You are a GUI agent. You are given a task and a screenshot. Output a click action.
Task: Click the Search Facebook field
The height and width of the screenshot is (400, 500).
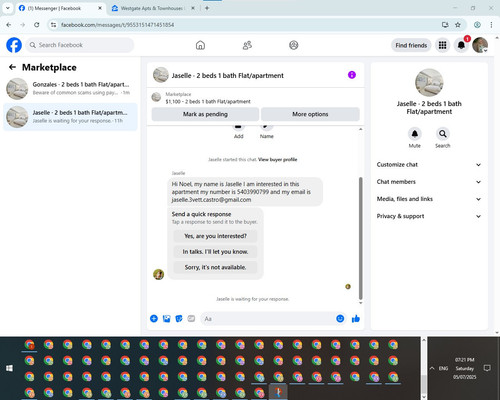80,45
